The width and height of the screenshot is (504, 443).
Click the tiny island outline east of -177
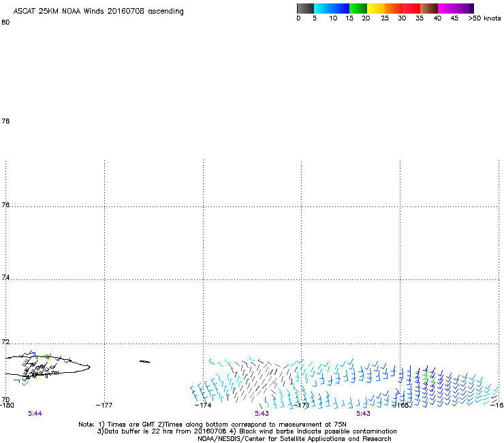144,362
